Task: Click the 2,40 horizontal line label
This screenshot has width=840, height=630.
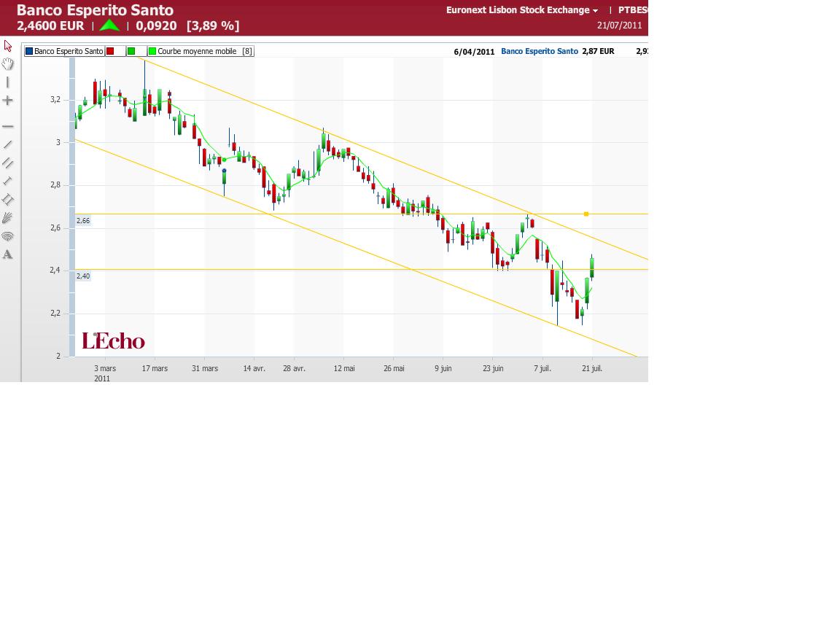Action: click(83, 276)
